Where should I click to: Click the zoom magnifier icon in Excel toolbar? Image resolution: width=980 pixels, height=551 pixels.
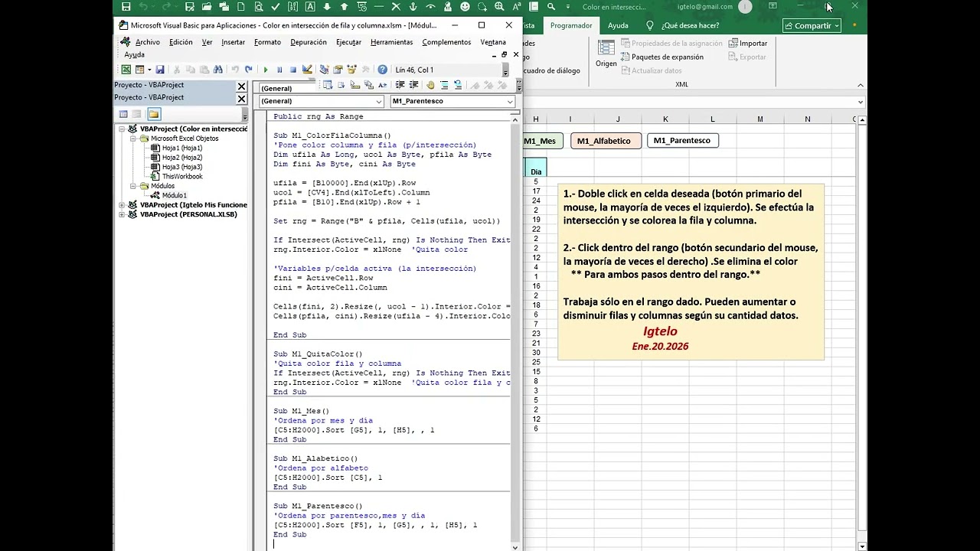(499, 7)
